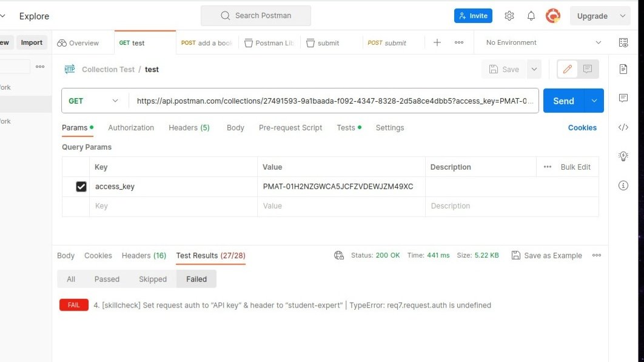This screenshot has width=644, height=362.
Task: Open the request Info panel icon
Action: pos(623,185)
